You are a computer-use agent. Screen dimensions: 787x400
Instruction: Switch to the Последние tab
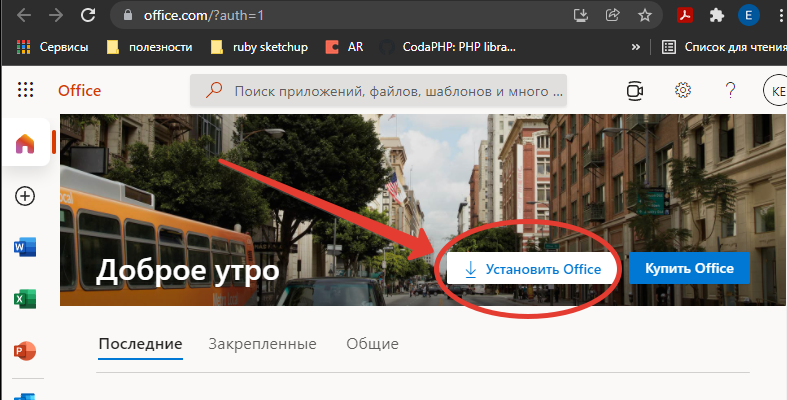141,344
